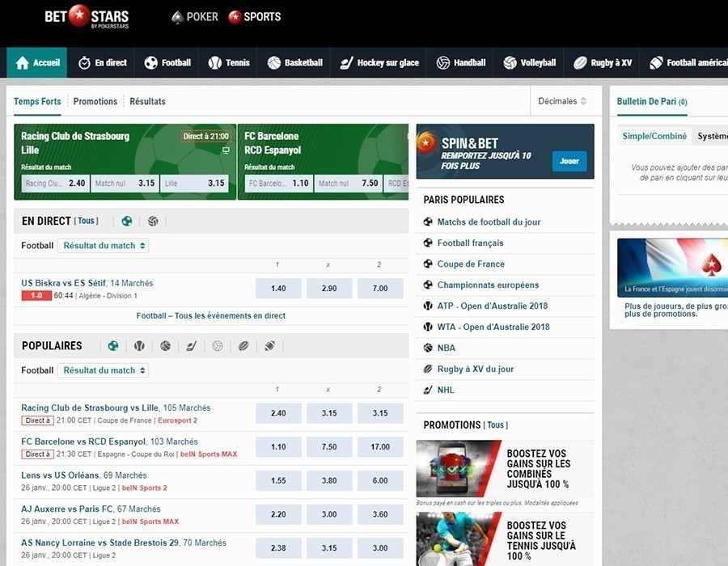Open the Décimales odds format dropdown
Image resolution: width=728 pixels, height=566 pixels.
(x=562, y=101)
